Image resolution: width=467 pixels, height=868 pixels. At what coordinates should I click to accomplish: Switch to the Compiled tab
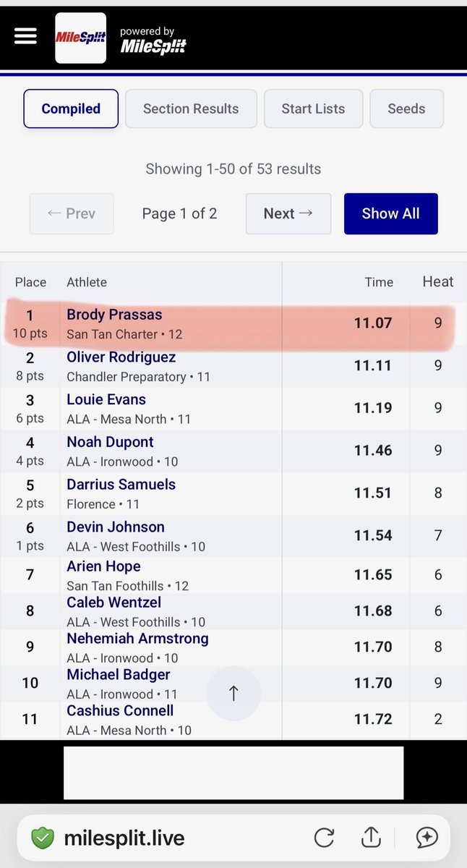pos(71,109)
